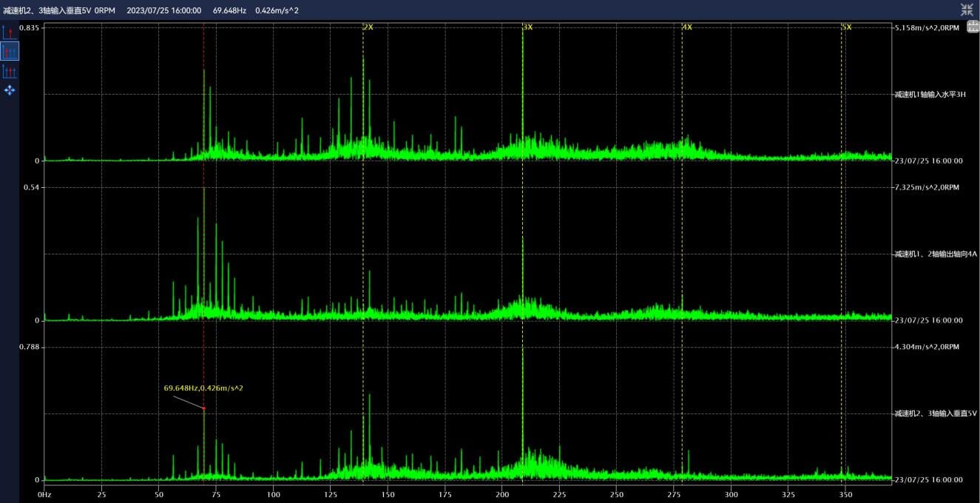Viewport: 980px width, 503px height.
Task: Select channel label 减速机2、3轴输入垂直5V
Action: 935,413
